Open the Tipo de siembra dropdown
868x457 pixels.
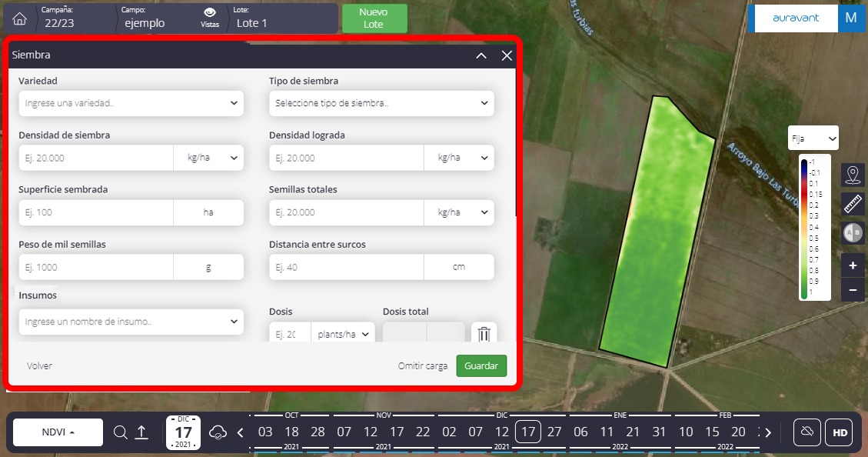(x=381, y=103)
